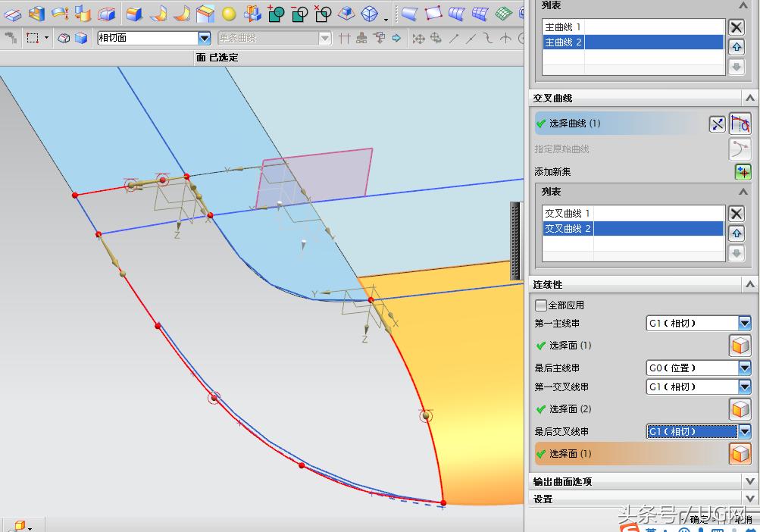This screenshot has width=760, height=532.
Task: Open the 相切面 face rule dropdown
Action: click(204, 38)
